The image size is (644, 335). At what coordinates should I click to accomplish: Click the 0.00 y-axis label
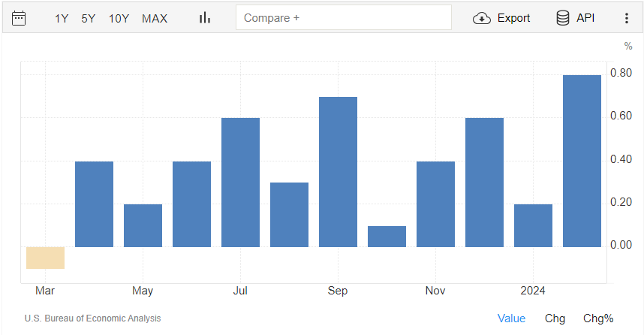621,245
